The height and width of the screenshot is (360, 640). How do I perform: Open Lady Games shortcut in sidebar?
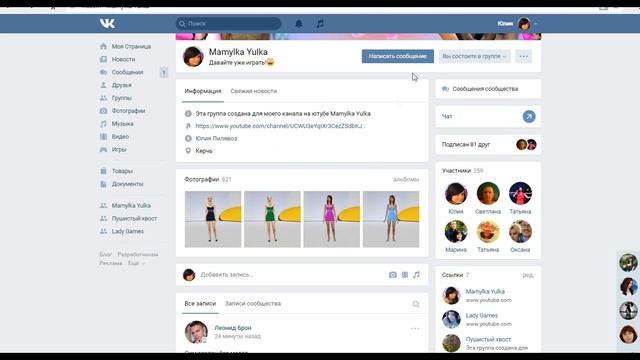tap(127, 231)
